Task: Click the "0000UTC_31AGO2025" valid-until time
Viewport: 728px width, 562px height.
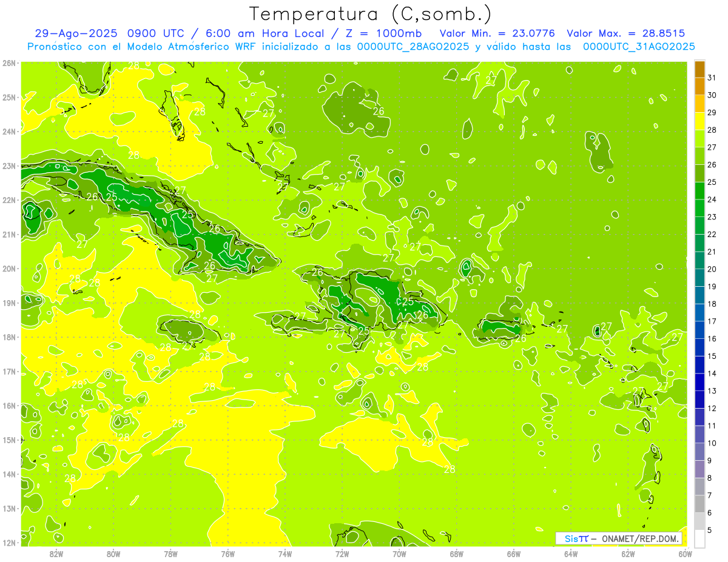Action: click(x=639, y=46)
